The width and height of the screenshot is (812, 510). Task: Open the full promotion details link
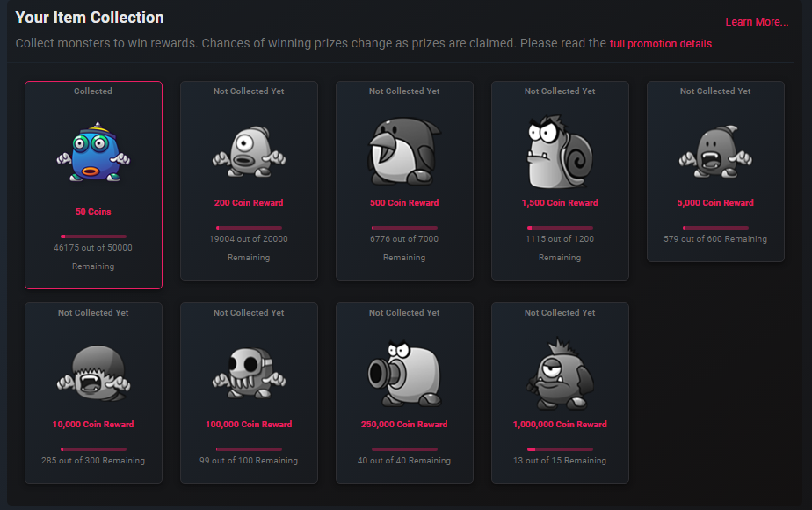(660, 44)
